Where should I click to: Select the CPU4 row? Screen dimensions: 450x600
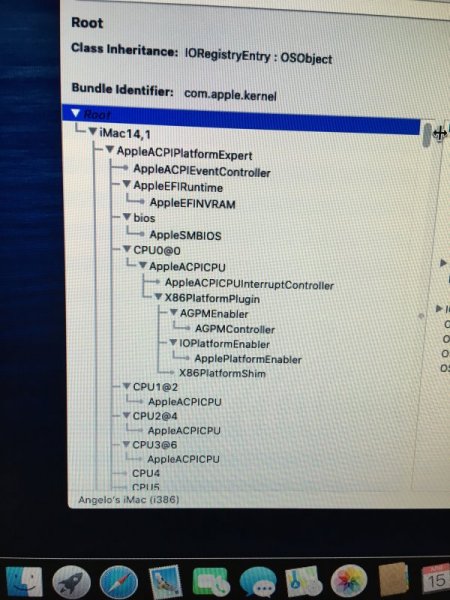[x=146, y=473]
